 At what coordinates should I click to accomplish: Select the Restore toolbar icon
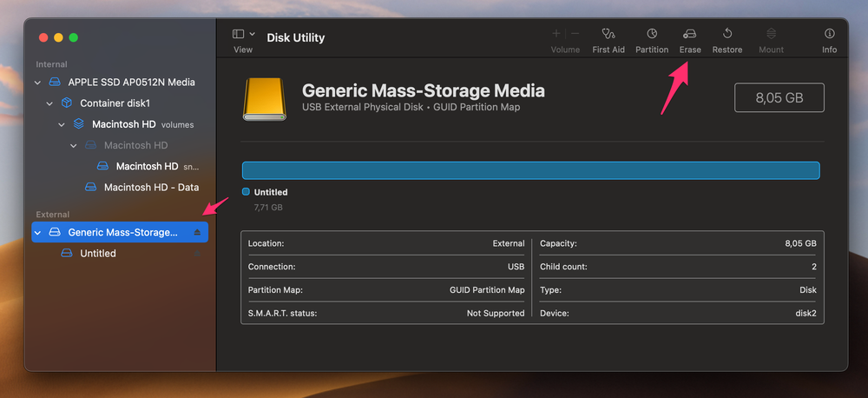click(727, 34)
